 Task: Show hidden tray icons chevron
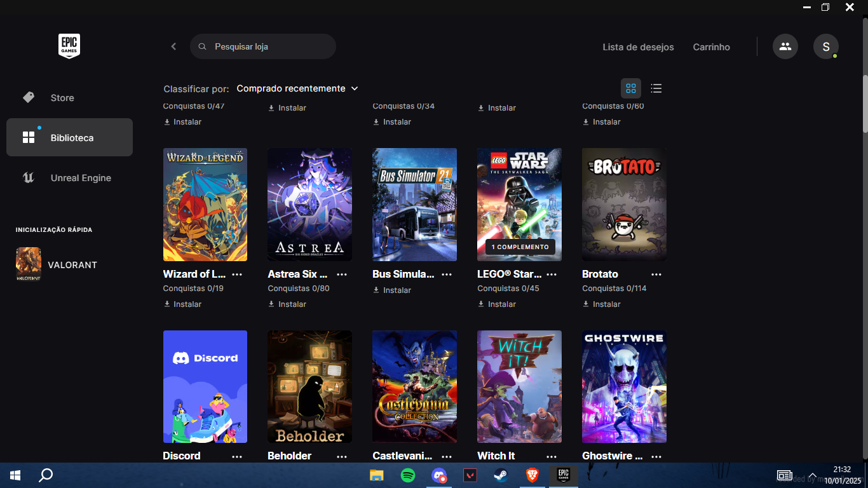click(812, 476)
